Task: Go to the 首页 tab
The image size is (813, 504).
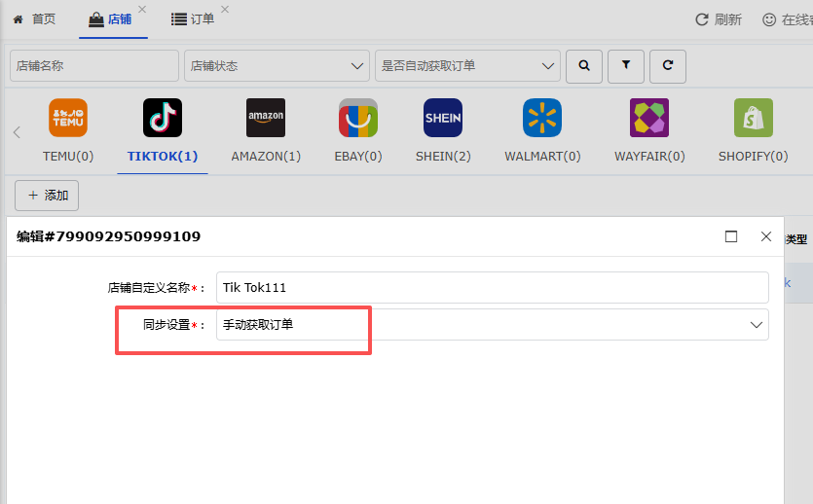Action: (34, 19)
